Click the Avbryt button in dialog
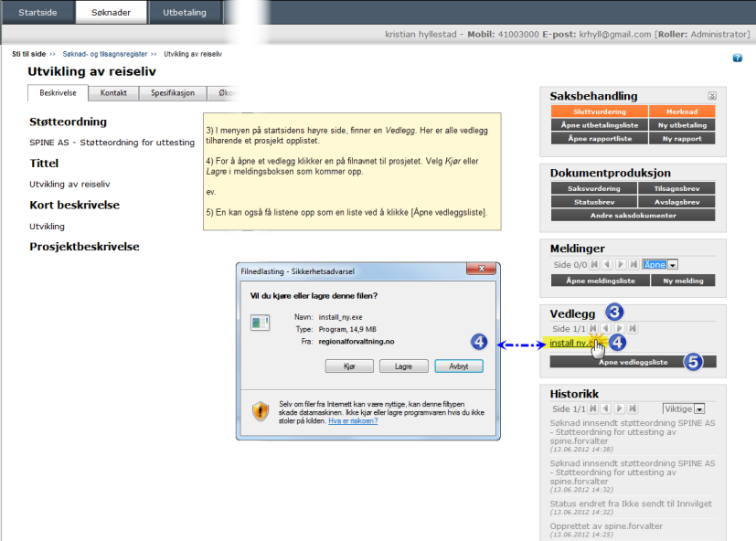This screenshot has height=541, width=756. (459, 366)
